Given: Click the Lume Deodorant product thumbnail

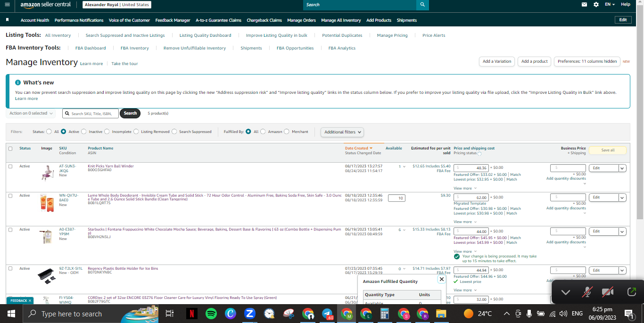Looking at the screenshot, I should pyautogui.click(x=47, y=203).
